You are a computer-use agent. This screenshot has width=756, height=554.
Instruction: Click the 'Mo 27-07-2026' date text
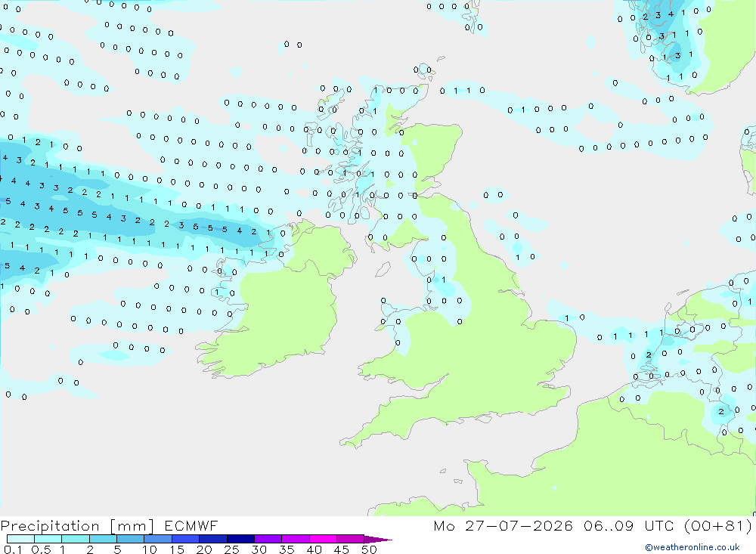pos(503,525)
